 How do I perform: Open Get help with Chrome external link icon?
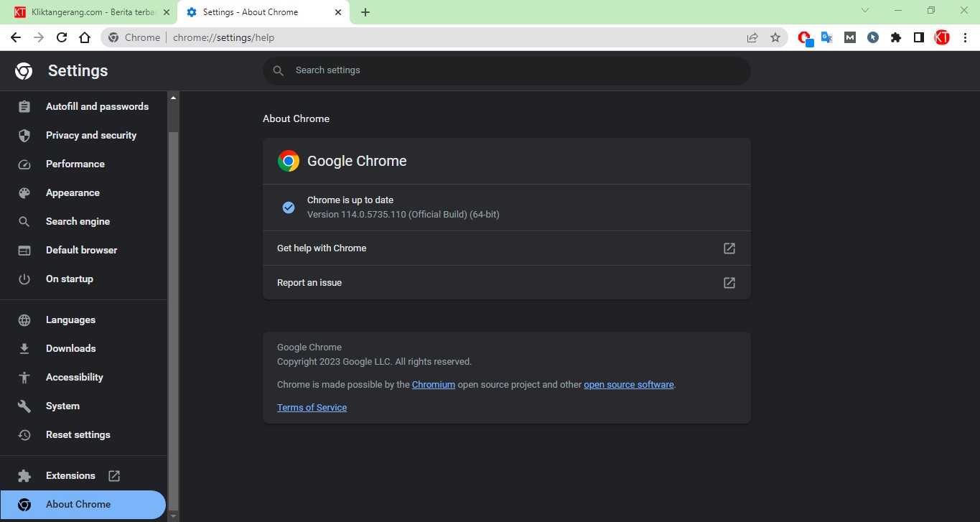pos(729,248)
